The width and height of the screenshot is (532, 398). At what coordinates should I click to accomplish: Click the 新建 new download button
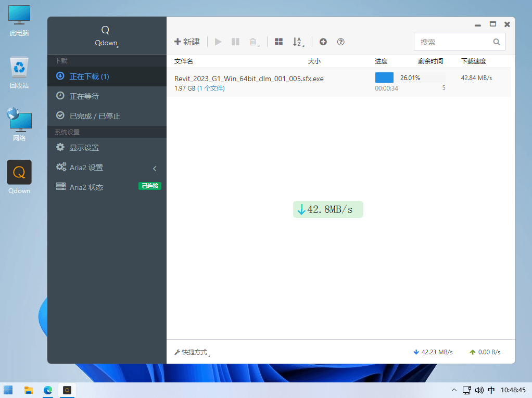point(187,42)
